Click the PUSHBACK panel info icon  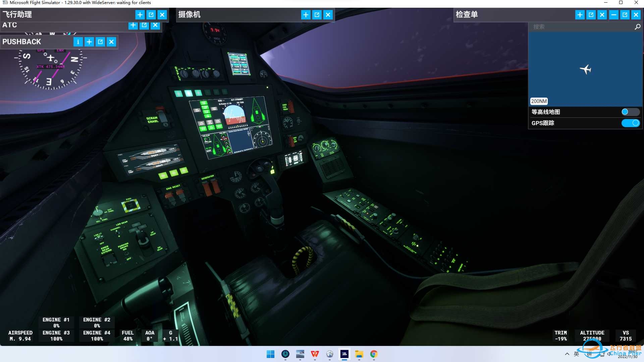point(78,42)
